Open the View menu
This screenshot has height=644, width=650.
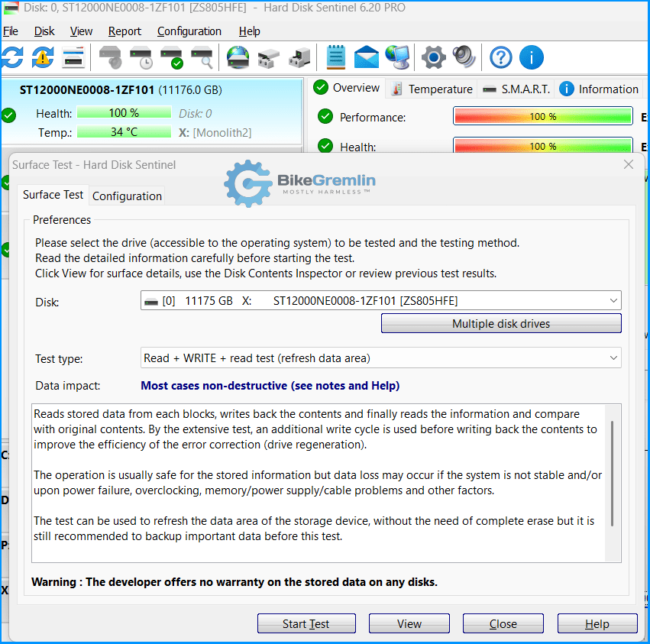click(81, 31)
